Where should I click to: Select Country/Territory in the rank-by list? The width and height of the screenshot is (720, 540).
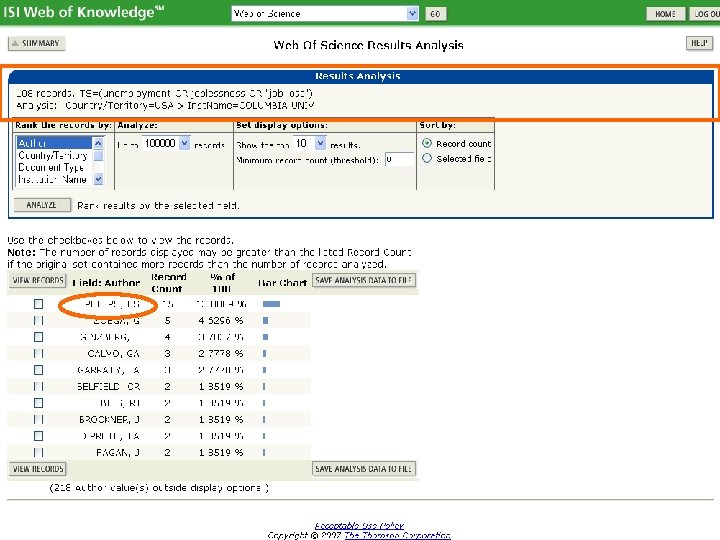(x=54, y=155)
